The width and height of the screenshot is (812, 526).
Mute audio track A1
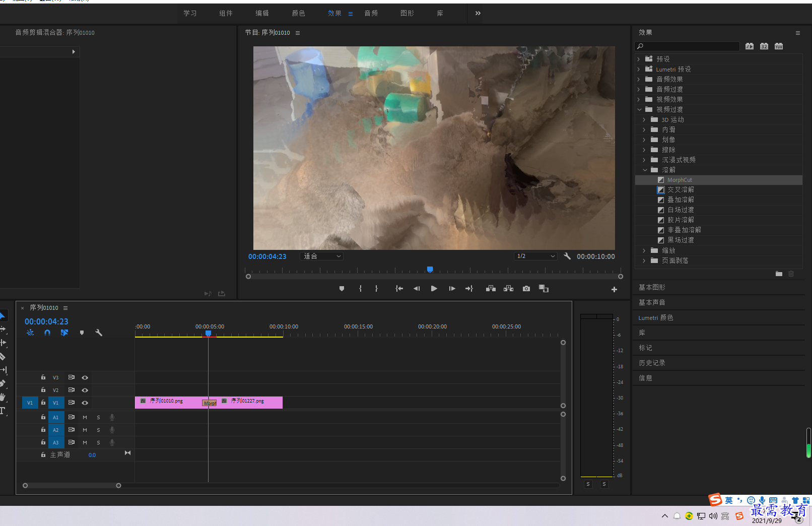pyautogui.click(x=85, y=417)
